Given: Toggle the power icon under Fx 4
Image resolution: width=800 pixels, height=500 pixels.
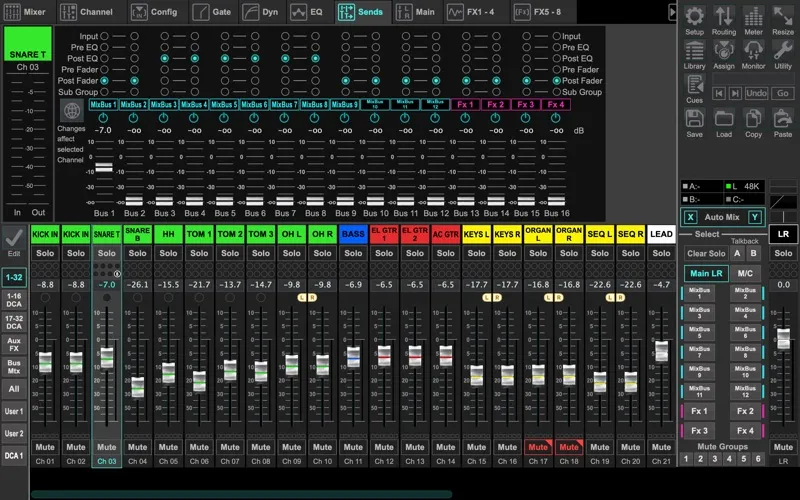Looking at the screenshot, I should [x=556, y=118].
